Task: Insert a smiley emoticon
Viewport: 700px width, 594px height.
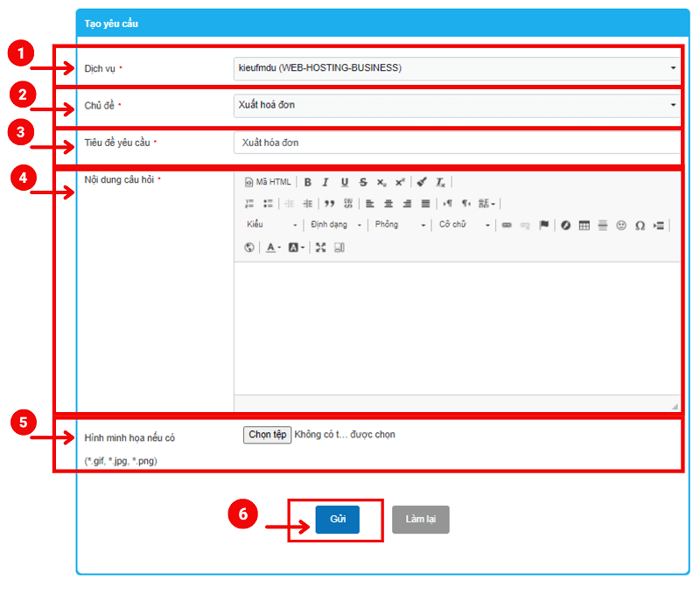Action: pos(621,225)
